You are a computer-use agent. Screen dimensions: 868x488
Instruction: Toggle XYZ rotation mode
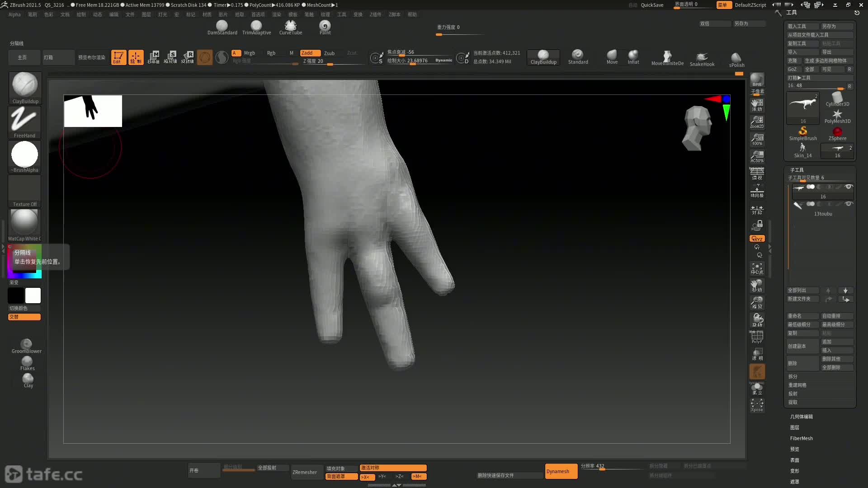point(757,239)
